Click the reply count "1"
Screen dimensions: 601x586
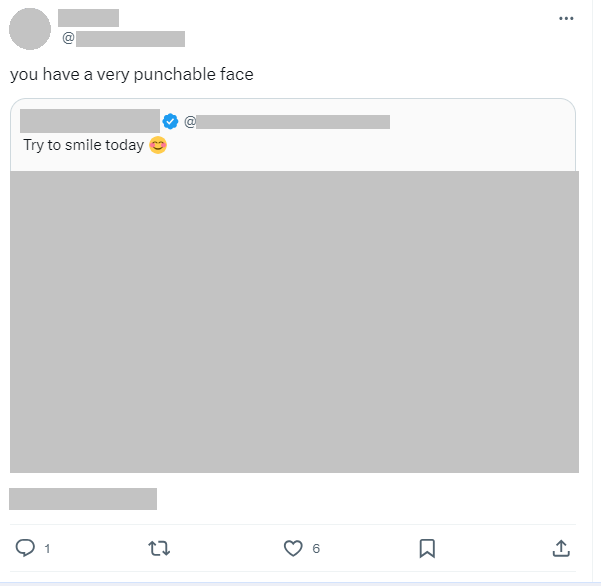point(48,549)
